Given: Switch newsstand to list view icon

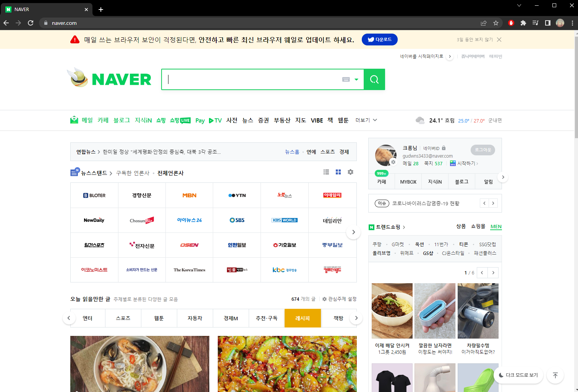Looking at the screenshot, I should (x=326, y=172).
